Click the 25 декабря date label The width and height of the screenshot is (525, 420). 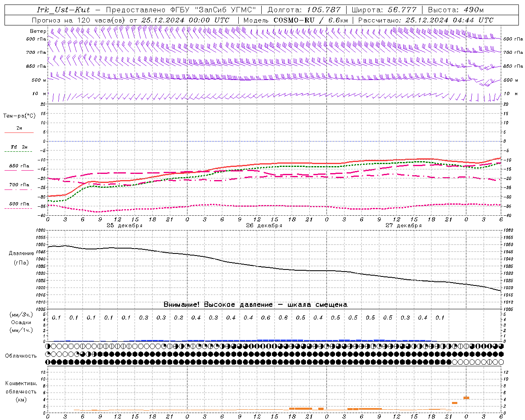125,226
